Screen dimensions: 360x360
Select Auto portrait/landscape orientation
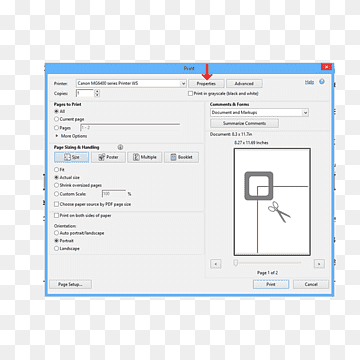(56, 233)
